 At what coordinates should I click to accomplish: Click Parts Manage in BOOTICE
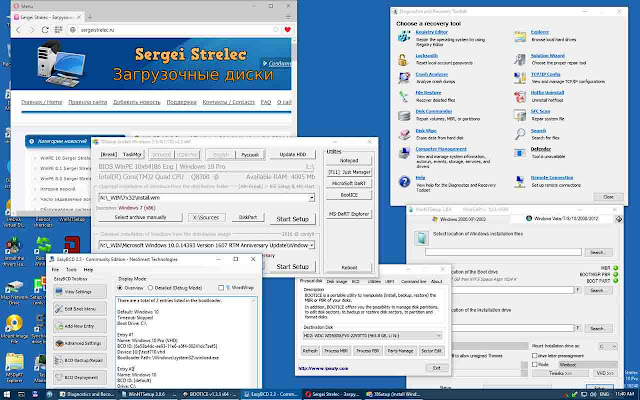click(400, 351)
